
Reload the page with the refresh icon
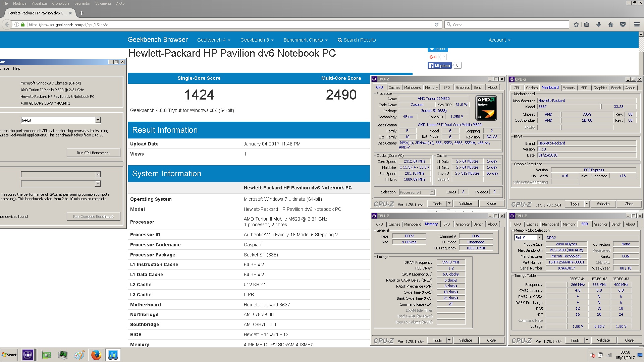click(436, 24)
